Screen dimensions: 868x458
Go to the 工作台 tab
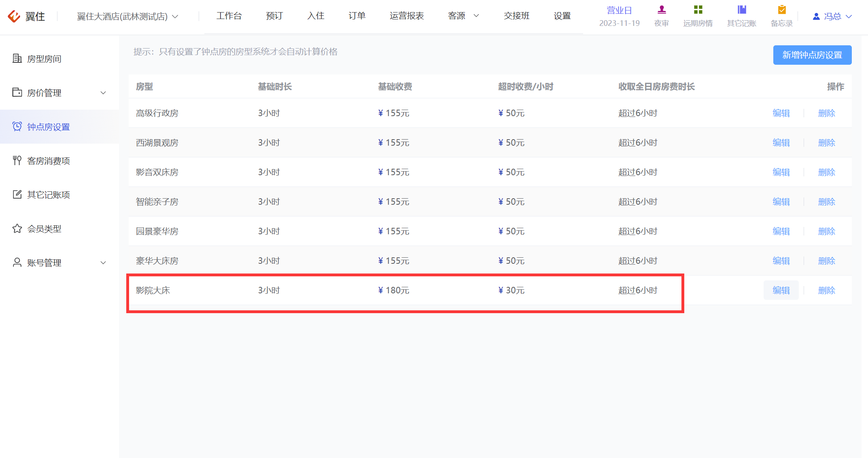[x=229, y=16]
